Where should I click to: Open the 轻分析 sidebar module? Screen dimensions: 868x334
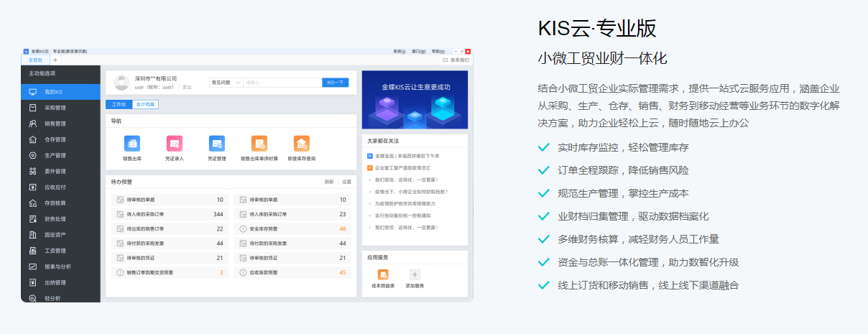click(x=60, y=297)
